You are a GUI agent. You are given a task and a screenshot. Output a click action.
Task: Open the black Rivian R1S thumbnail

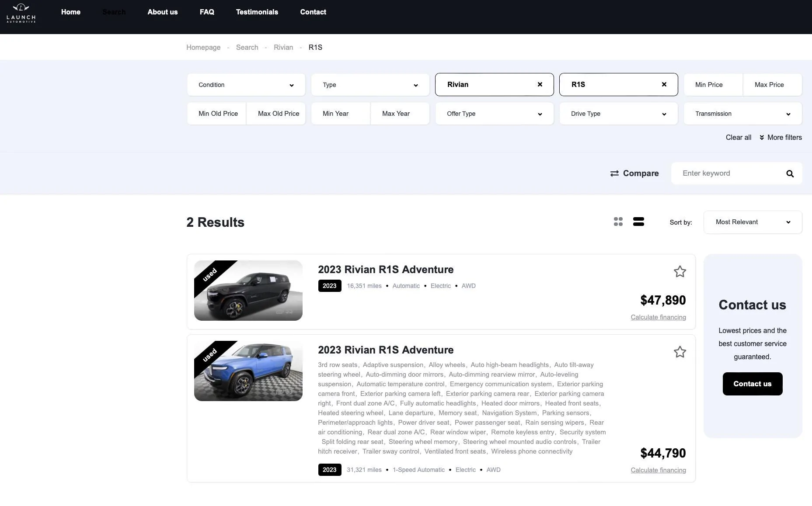[x=248, y=291]
